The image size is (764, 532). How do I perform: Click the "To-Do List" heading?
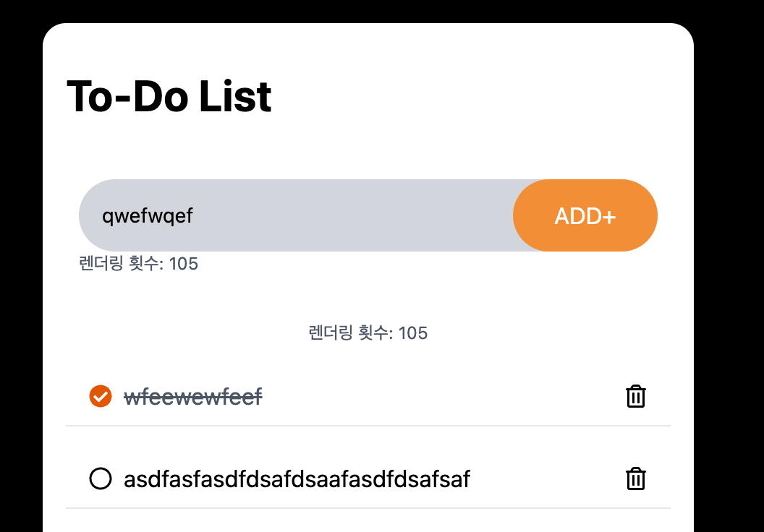[169, 96]
